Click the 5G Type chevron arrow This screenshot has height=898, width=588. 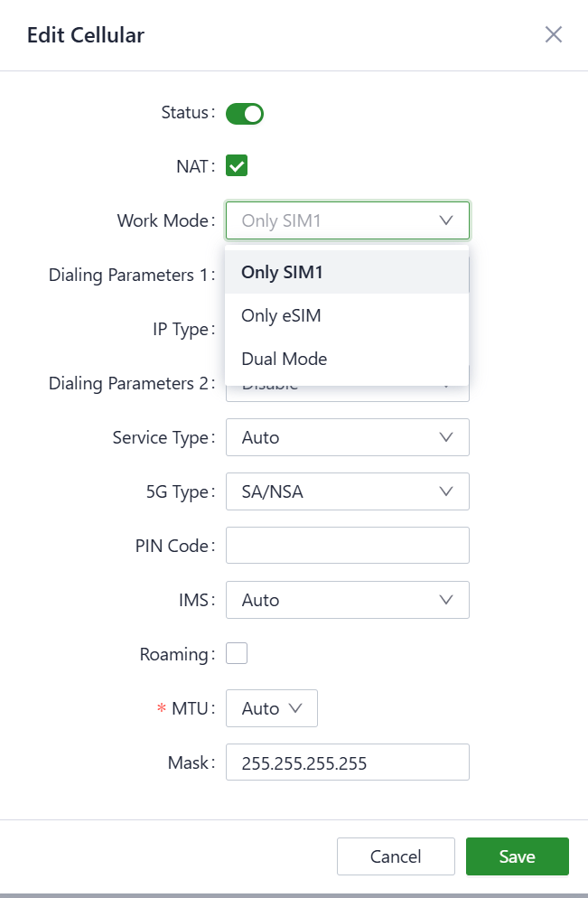[445, 491]
